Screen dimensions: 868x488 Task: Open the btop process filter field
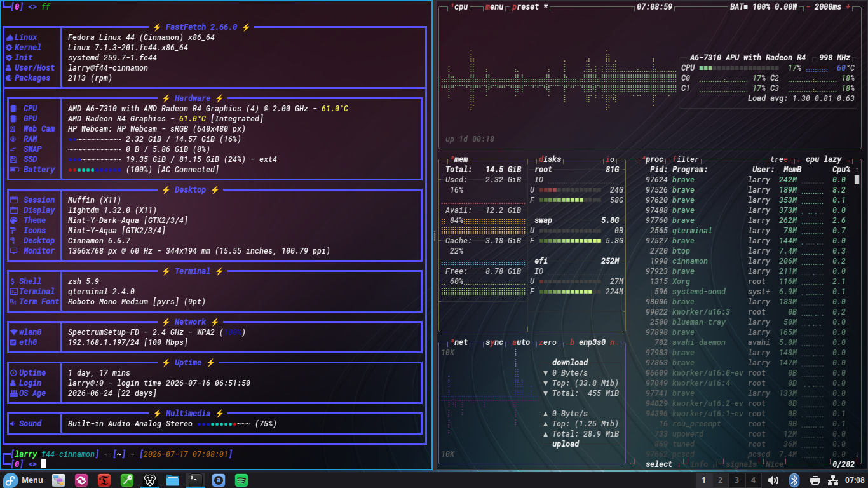tap(685, 159)
